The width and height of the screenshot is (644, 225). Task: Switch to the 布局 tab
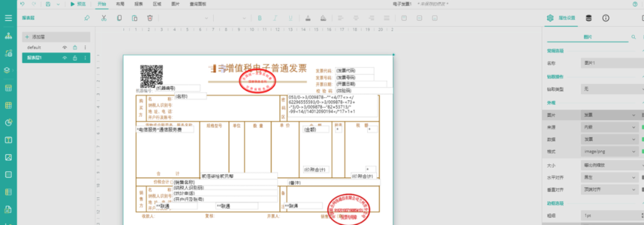tap(120, 4)
